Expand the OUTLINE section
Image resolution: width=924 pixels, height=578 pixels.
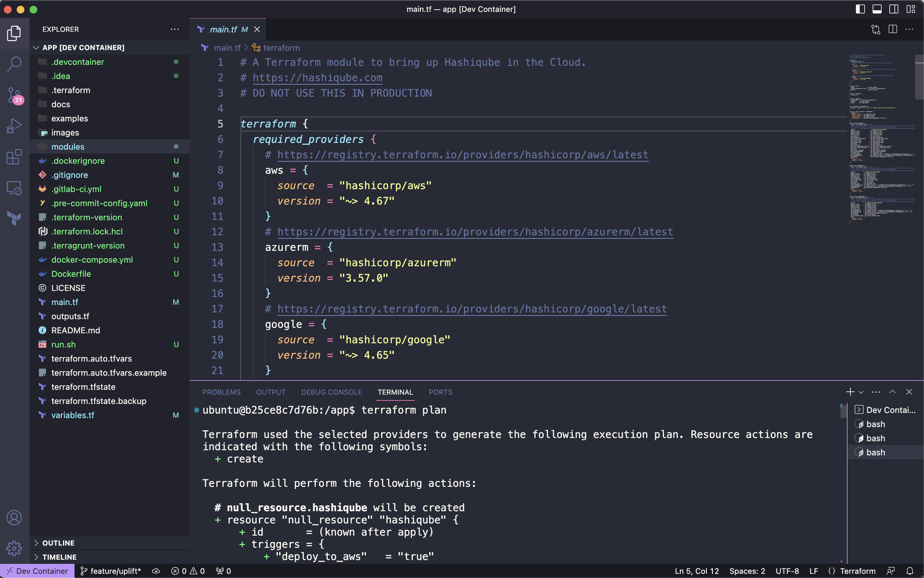[x=109, y=543]
